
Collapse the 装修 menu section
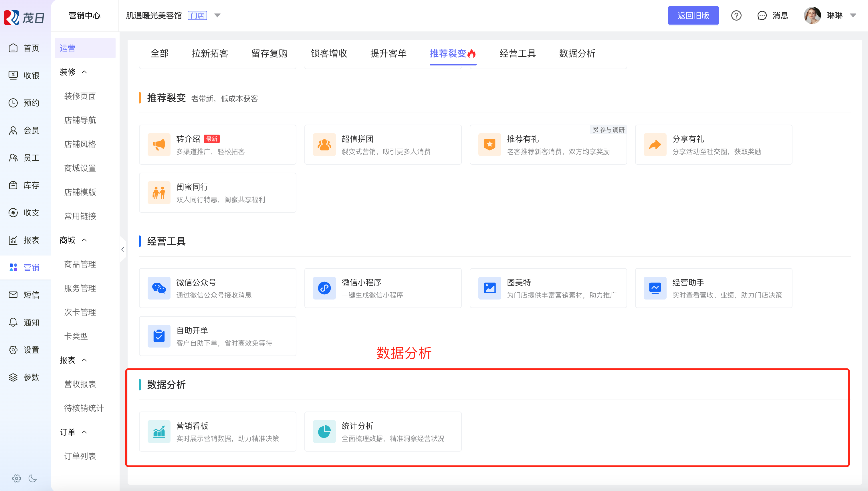(x=84, y=72)
